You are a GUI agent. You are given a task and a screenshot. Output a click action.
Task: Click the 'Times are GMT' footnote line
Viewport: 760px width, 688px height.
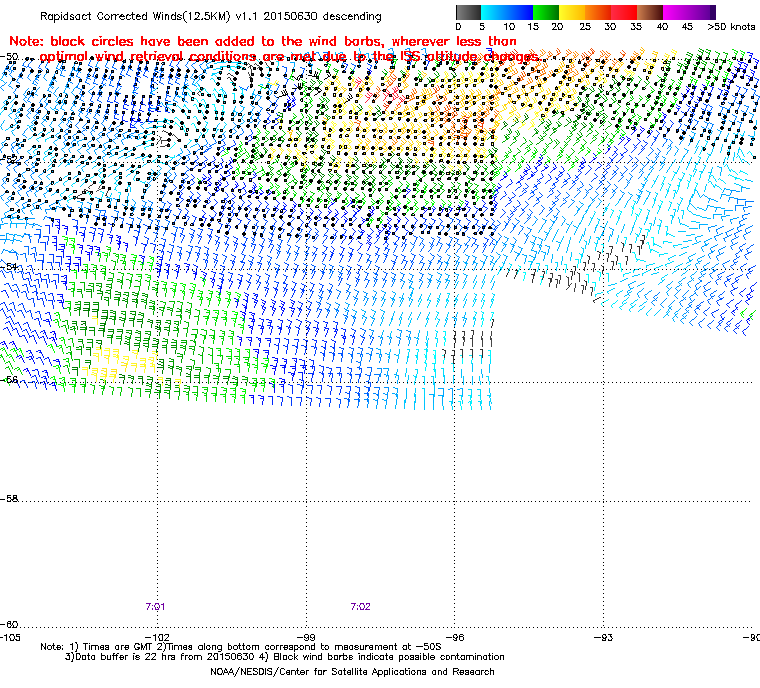click(x=241, y=647)
